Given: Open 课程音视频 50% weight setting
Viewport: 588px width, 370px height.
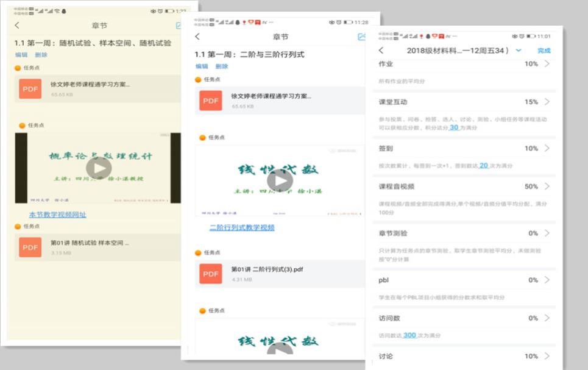Looking at the screenshot, I should 547,187.
